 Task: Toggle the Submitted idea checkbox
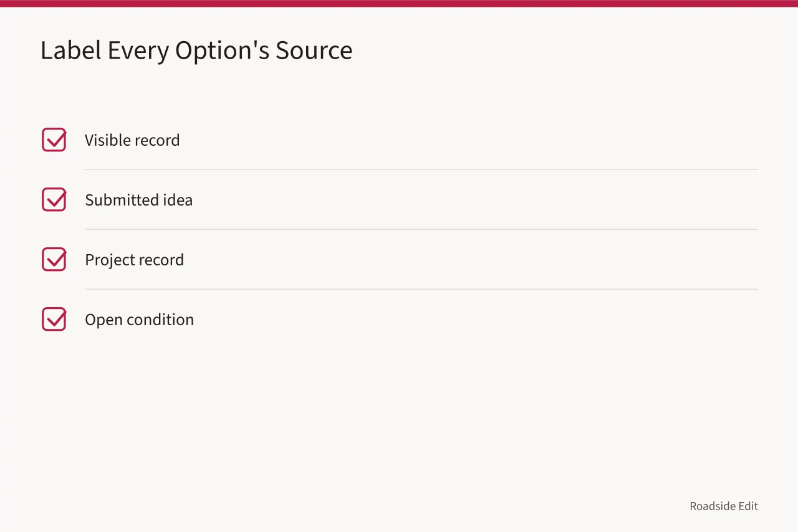point(54,199)
